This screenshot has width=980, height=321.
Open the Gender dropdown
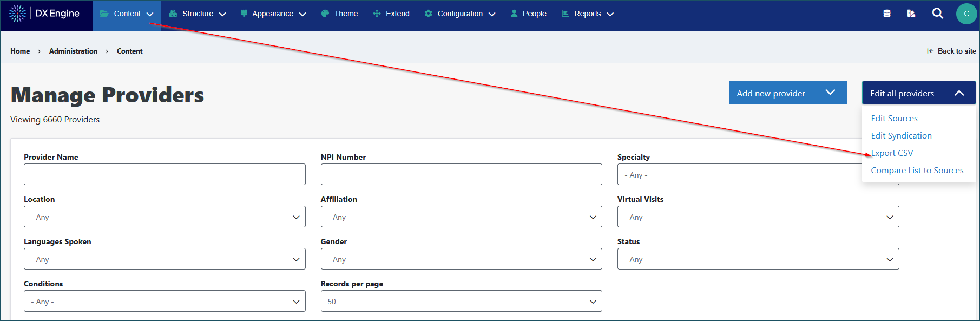(x=461, y=259)
